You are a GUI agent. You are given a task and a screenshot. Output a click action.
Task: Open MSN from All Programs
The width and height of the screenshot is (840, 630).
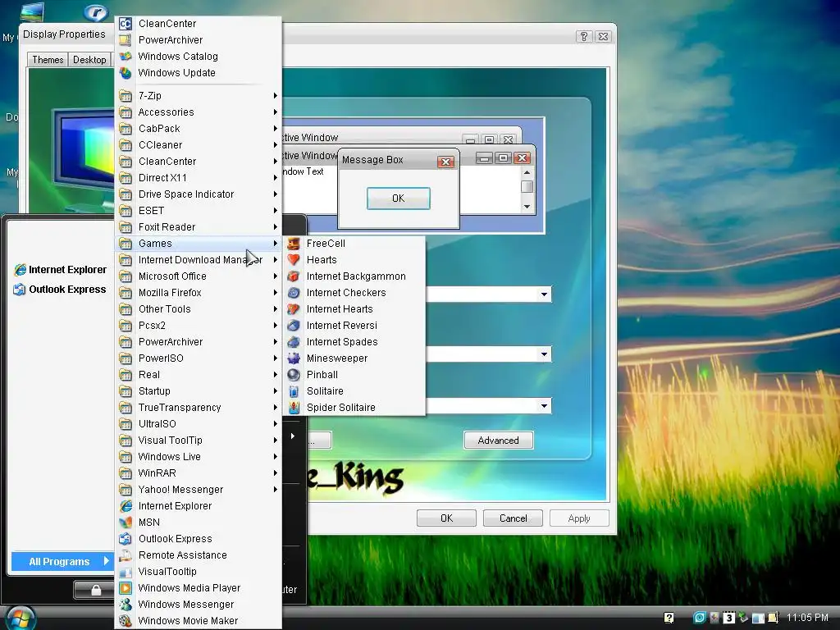pos(199,523)
